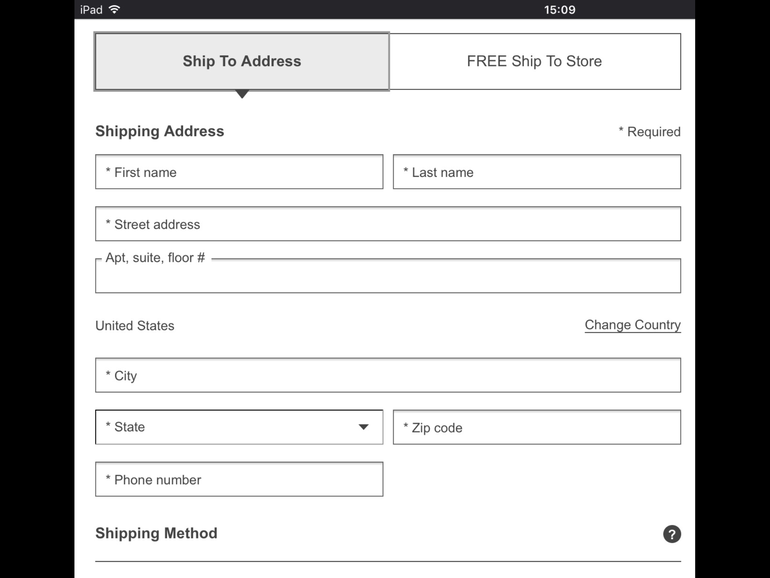This screenshot has height=578, width=770.
Task: Click the Required note text
Action: click(x=649, y=132)
